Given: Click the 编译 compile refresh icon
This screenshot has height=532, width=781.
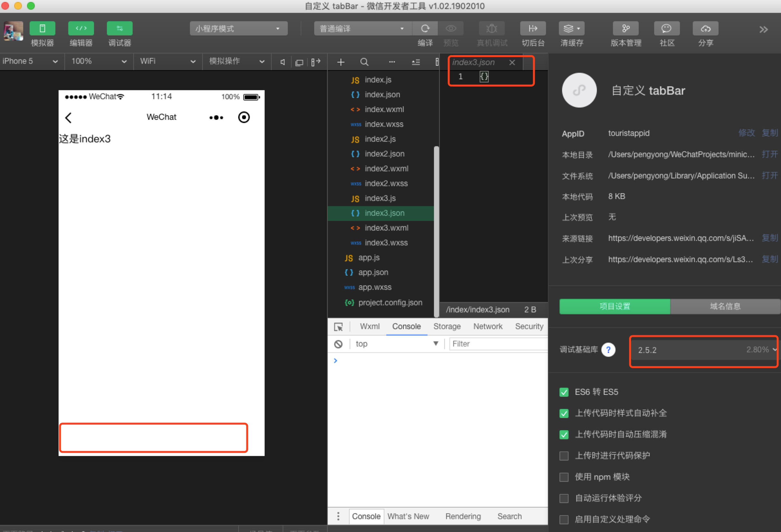Looking at the screenshot, I should point(425,29).
